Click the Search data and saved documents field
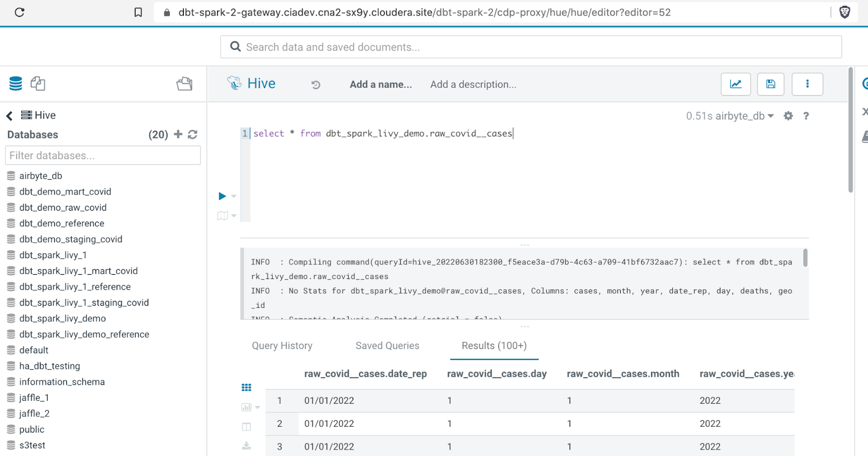This screenshot has width=868, height=456. point(531,47)
